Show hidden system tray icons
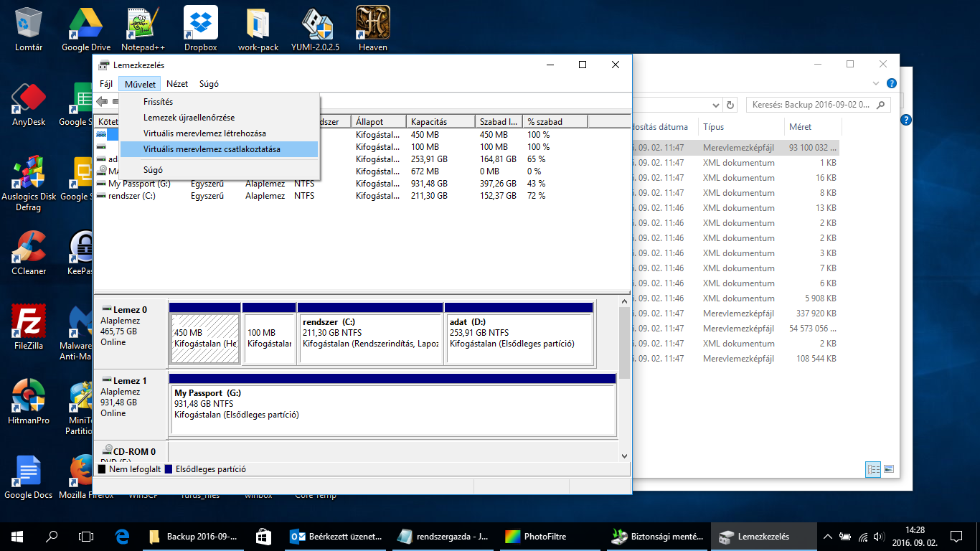The image size is (980, 551). coord(827,536)
